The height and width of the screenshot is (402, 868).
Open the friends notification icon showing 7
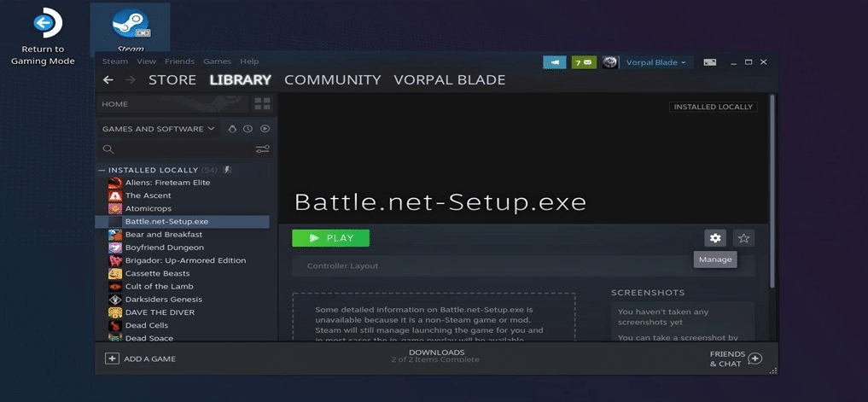coord(584,62)
